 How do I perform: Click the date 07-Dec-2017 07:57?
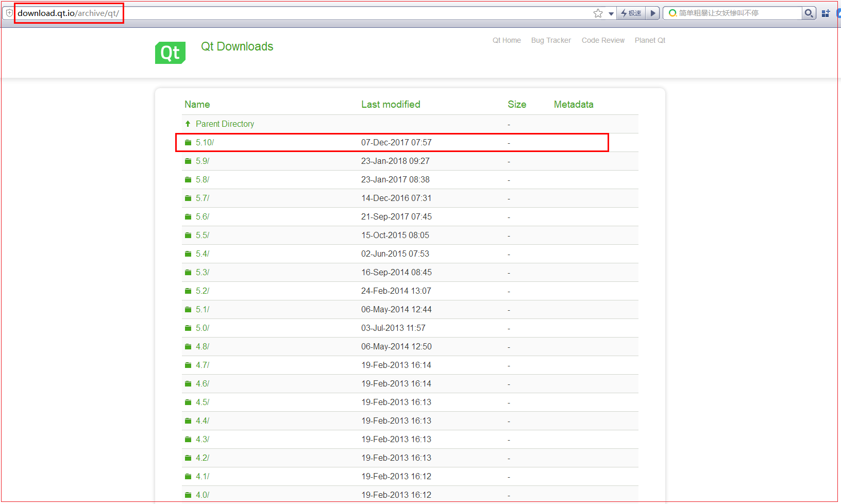tap(396, 143)
